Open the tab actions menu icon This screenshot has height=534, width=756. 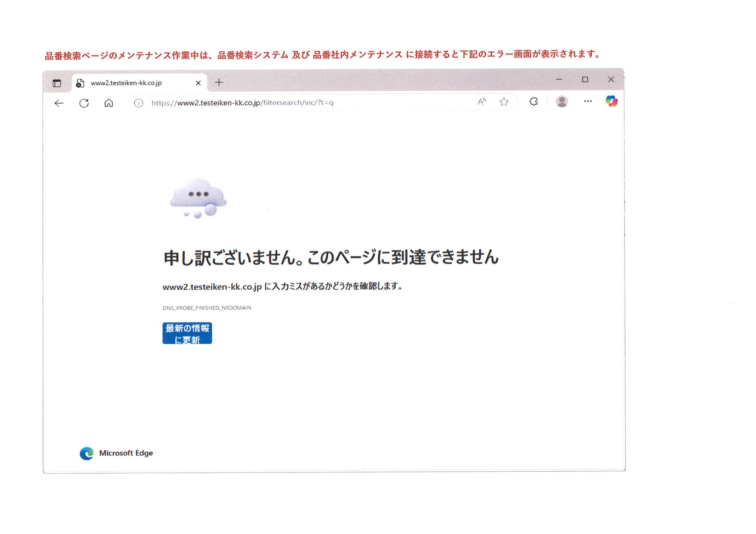point(57,83)
